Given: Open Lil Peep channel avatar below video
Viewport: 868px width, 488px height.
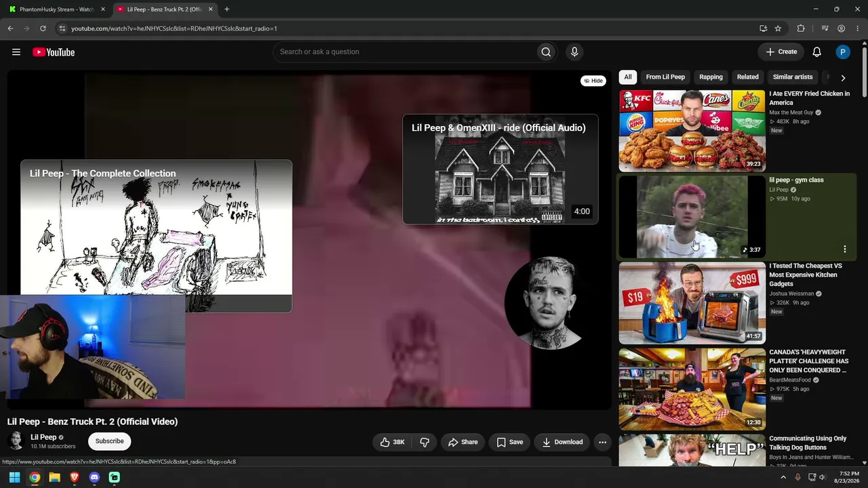Looking at the screenshot, I should point(16,441).
